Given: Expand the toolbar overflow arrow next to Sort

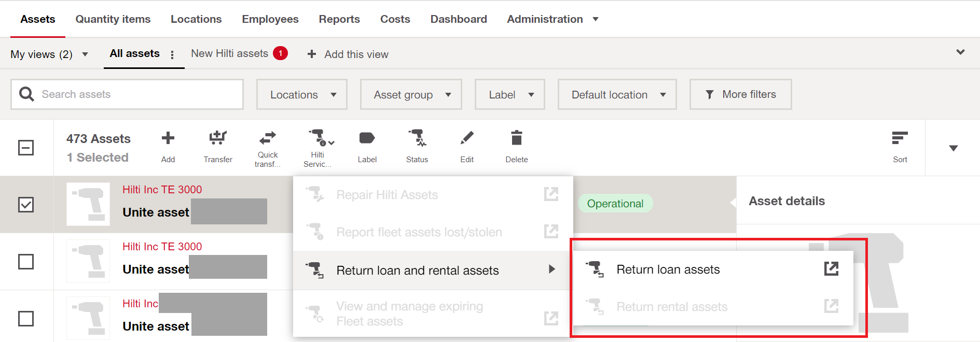Looking at the screenshot, I should point(953,148).
